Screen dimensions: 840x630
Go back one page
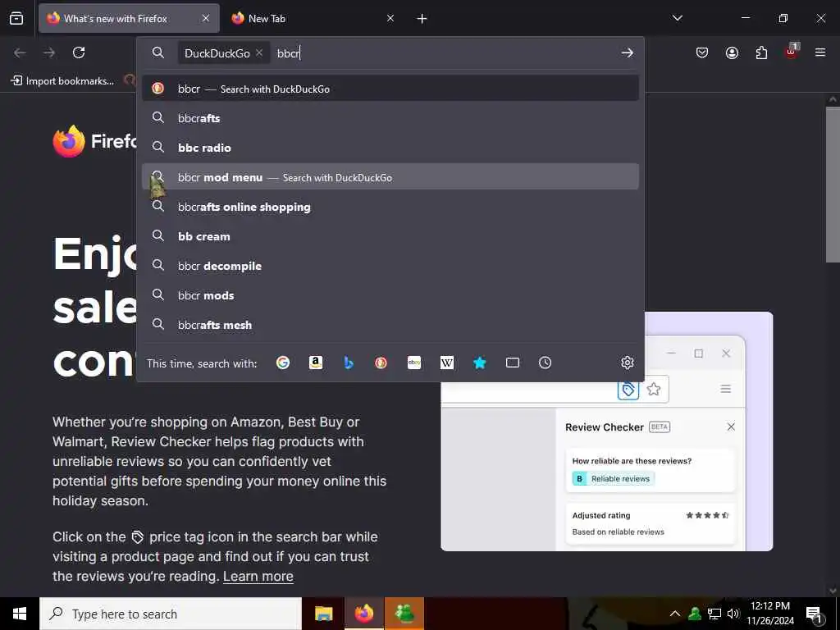point(20,52)
